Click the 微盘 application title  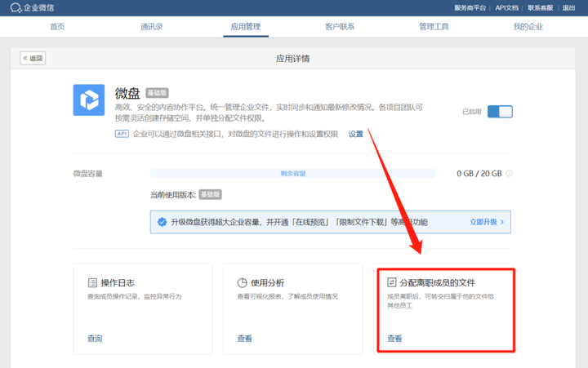(x=127, y=93)
